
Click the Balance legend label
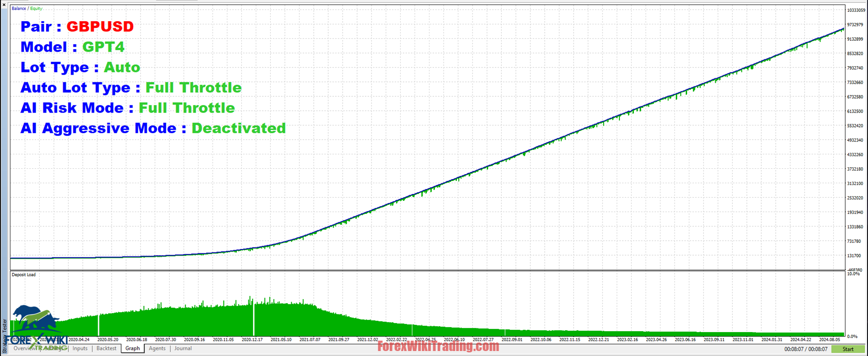pos(19,9)
